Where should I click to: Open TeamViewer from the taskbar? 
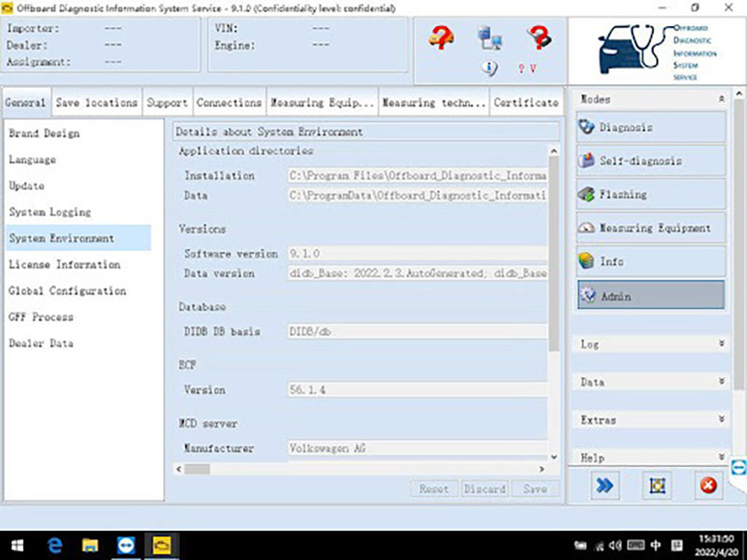coord(126,546)
